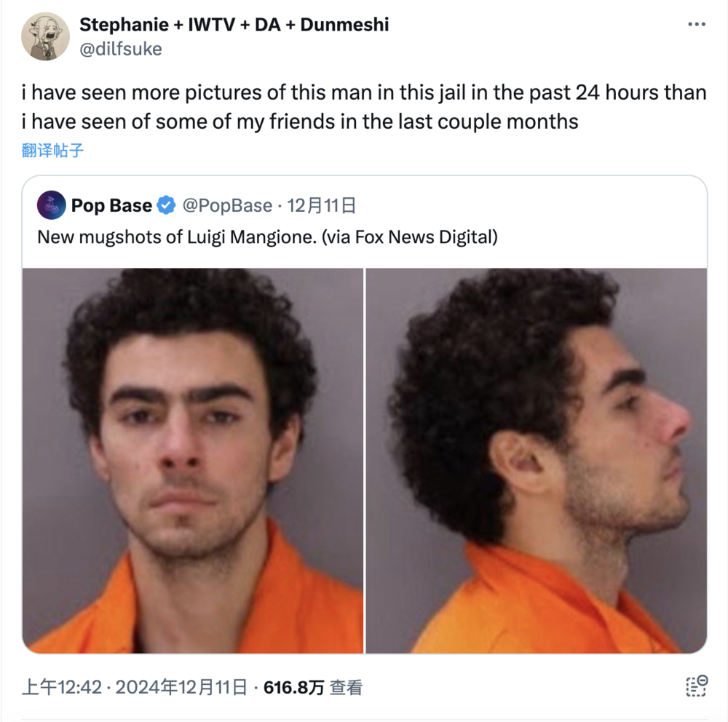Click the Pop Base account name
The height and width of the screenshot is (722, 728).
[111, 205]
